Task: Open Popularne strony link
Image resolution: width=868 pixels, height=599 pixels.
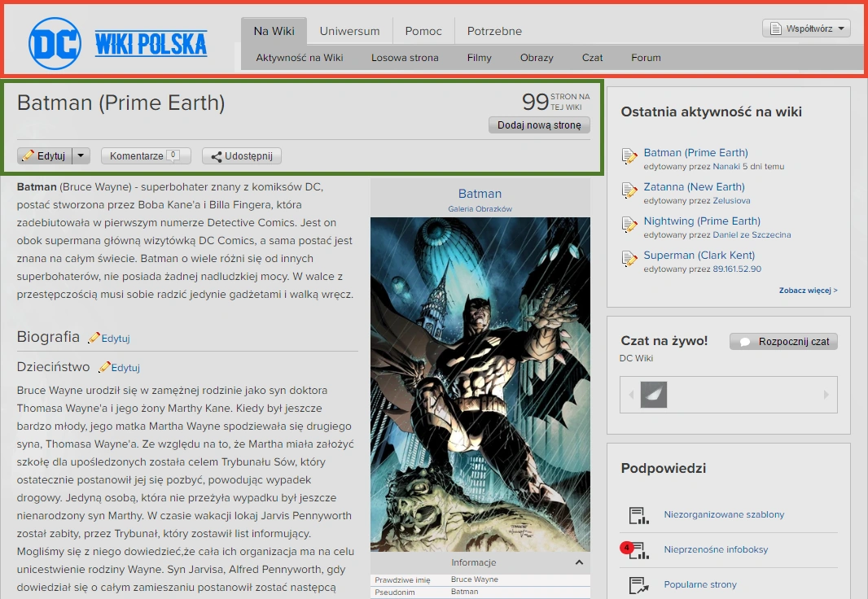Action: click(700, 584)
